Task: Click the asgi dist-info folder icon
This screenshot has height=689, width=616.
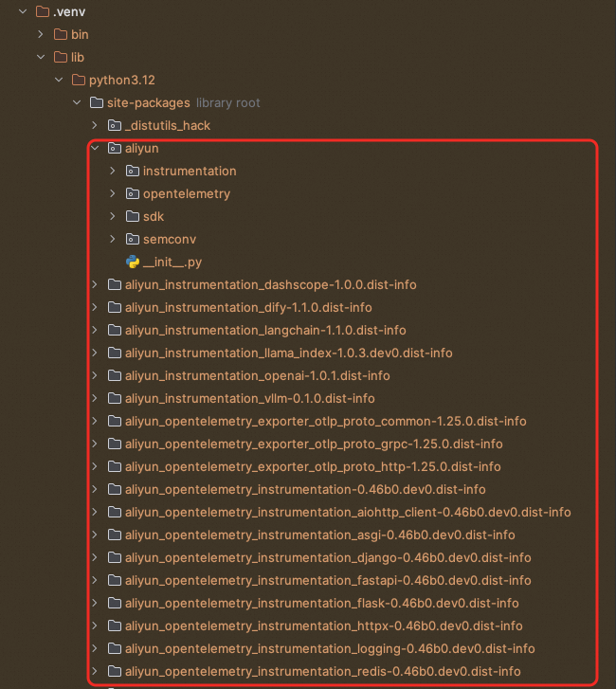Action: 115,535
